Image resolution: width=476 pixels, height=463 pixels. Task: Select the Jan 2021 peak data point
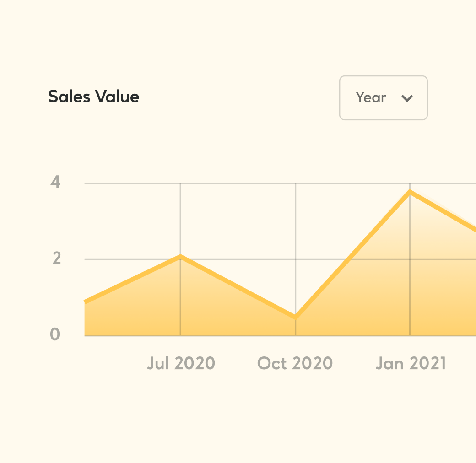[410, 192]
